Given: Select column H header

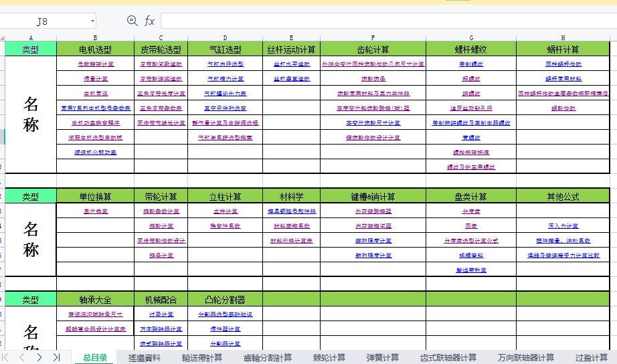Looking at the screenshot, I should 563,37.
